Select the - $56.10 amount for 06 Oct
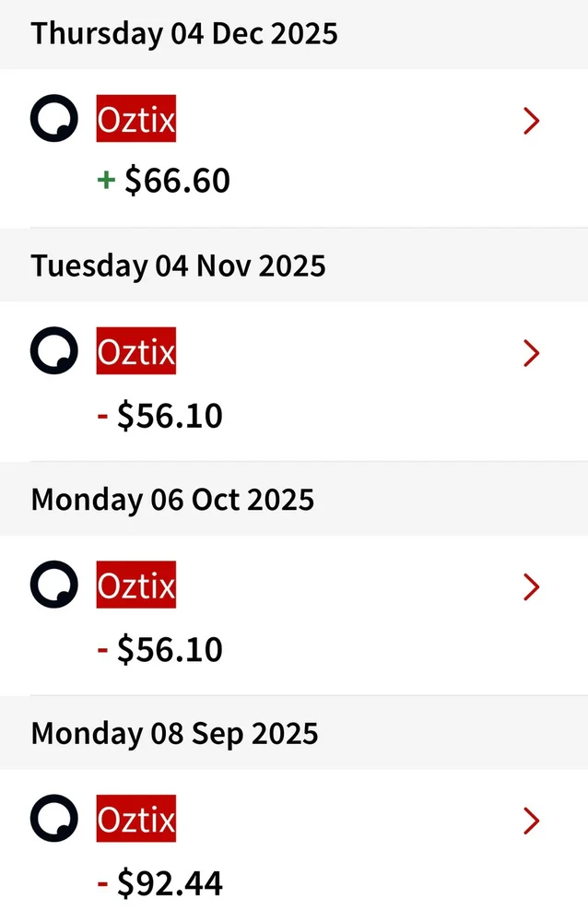Viewport: 588px width, 922px height. 160,649
